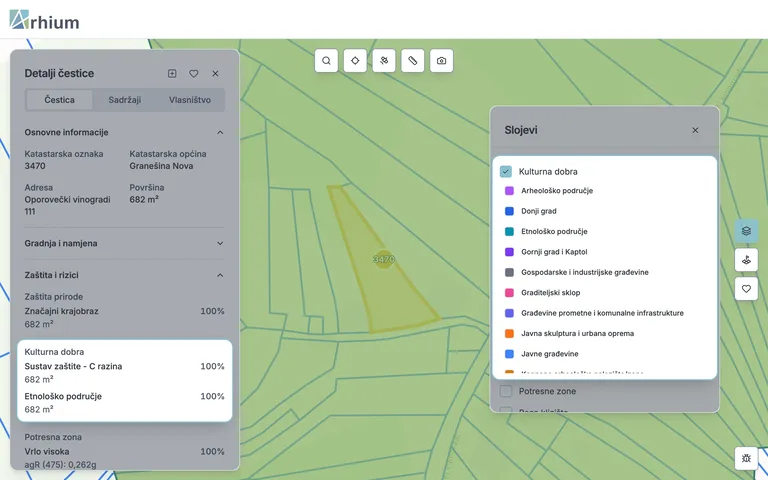The width and height of the screenshot is (768, 480).
Task: Select the ruler measurement tool
Action: 413,61
